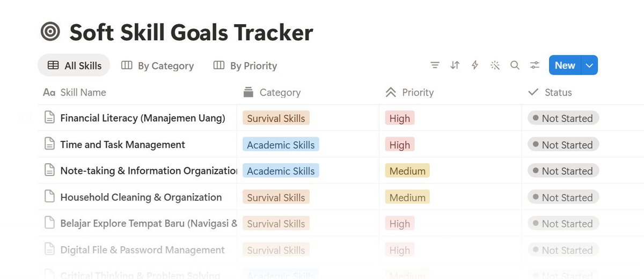Click the filter icon in the toolbar
Image resolution: width=644 pixels, height=279 pixels.
[x=435, y=65]
